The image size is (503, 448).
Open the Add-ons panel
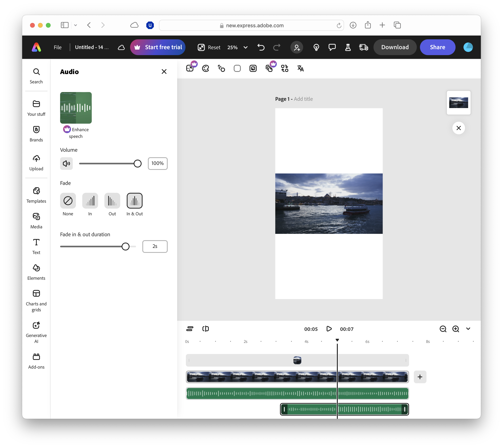point(36,361)
